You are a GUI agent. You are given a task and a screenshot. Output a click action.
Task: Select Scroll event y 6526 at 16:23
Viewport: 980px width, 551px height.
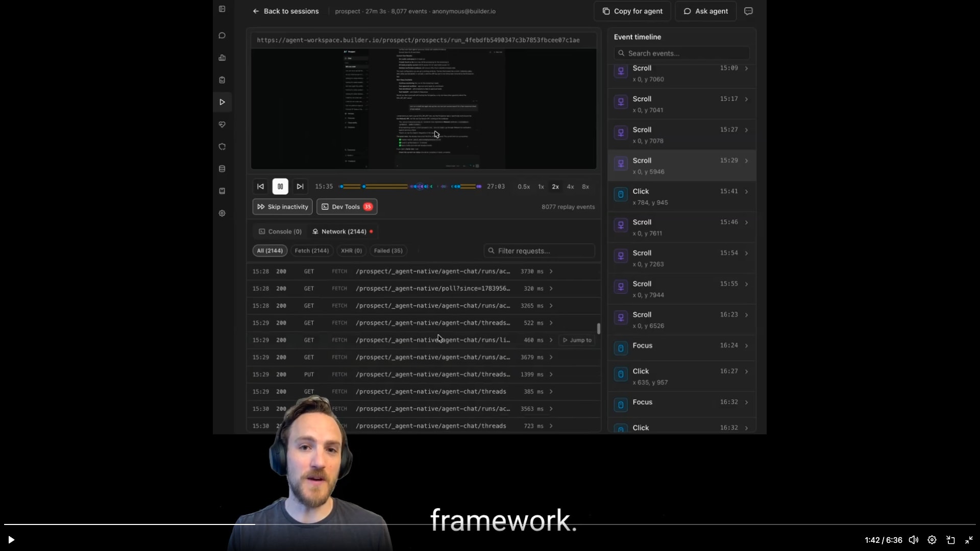682,320
